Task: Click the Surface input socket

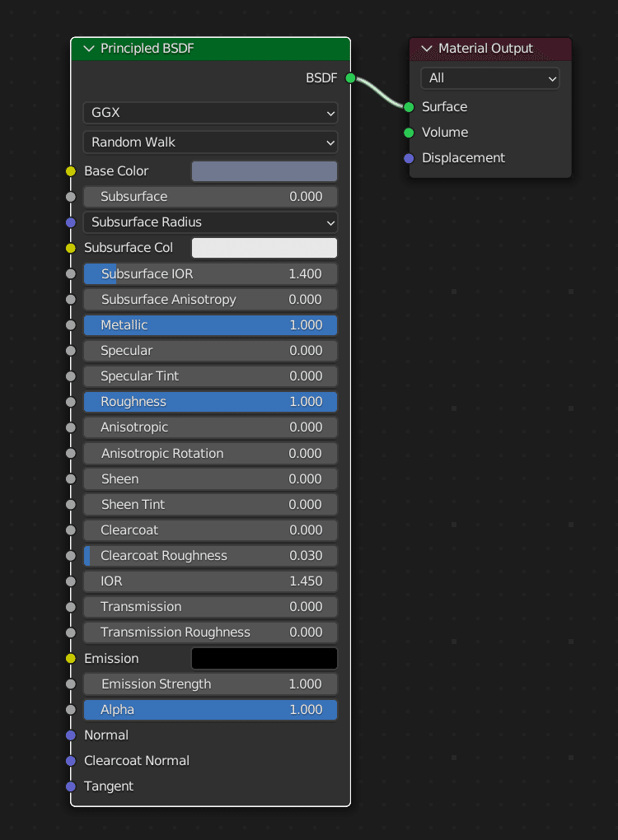Action: click(409, 107)
